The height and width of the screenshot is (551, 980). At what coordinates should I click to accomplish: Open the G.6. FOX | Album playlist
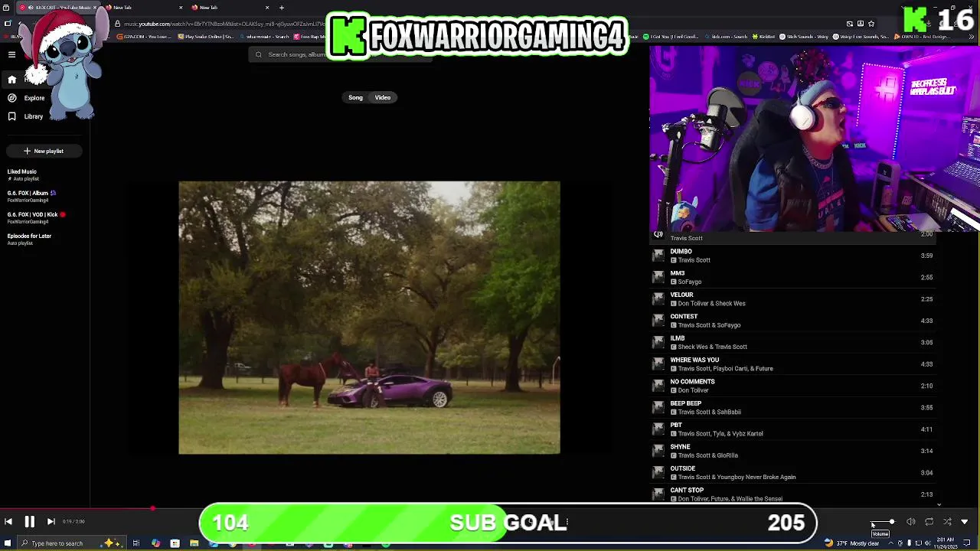click(31, 197)
